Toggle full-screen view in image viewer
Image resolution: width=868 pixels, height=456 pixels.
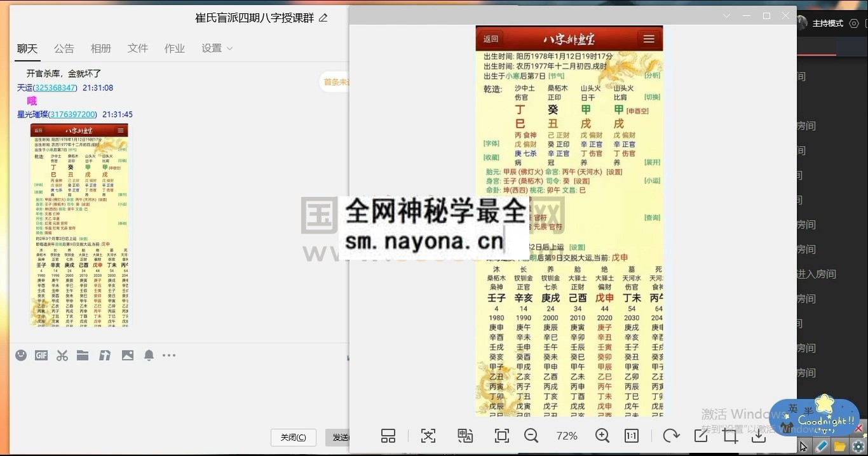pos(502,436)
